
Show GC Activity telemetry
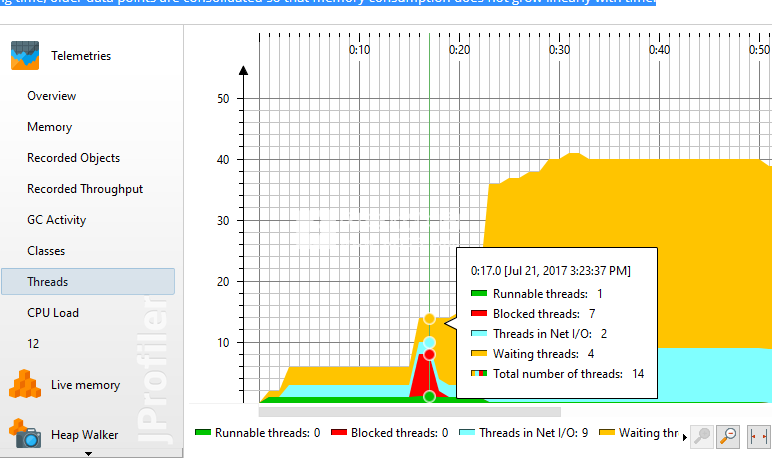57,220
